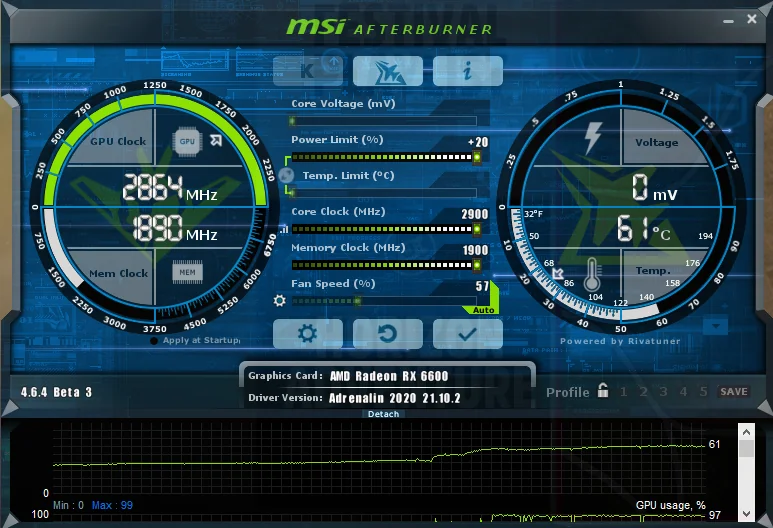Open the MSI dragon OC Scanner button
This screenshot has width=773, height=528.
click(x=387, y=70)
